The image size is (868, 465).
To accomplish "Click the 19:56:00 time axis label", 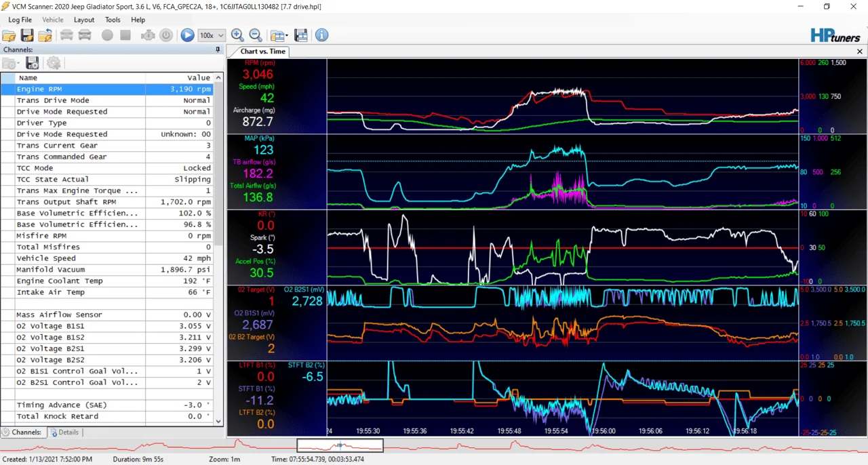I will click(x=602, y=431).
